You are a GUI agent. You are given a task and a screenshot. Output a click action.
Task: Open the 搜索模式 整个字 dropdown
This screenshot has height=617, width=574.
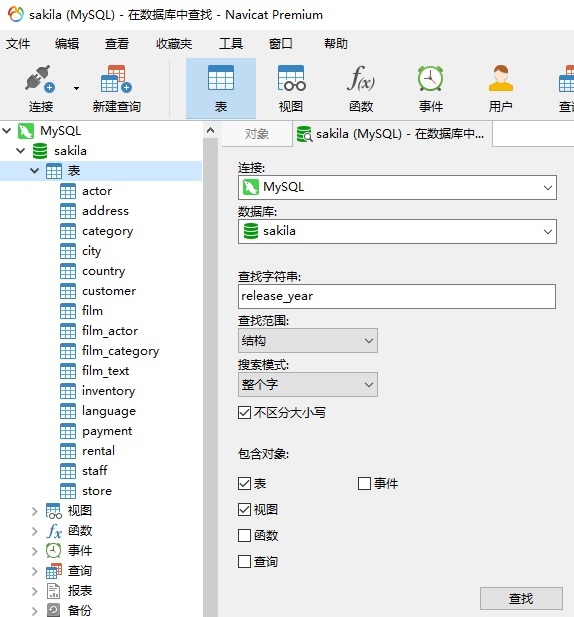(308, 384)
